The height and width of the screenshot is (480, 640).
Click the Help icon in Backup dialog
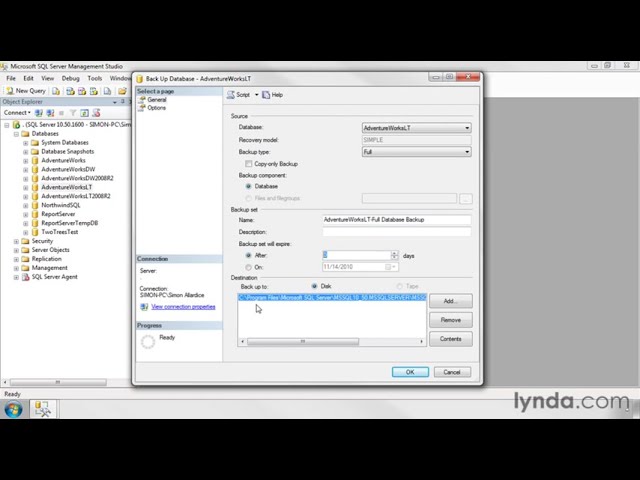click(x=266, y=95)
